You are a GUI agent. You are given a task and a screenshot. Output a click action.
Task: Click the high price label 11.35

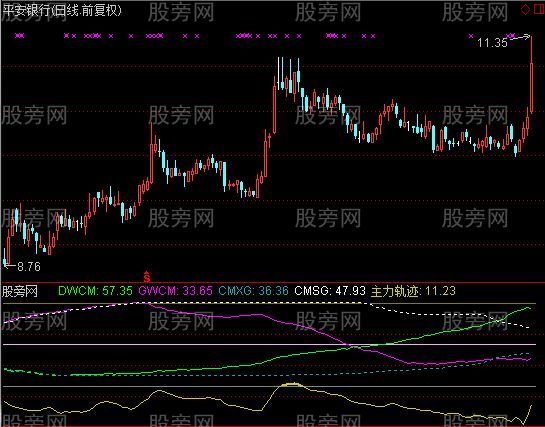click(492, 43)
